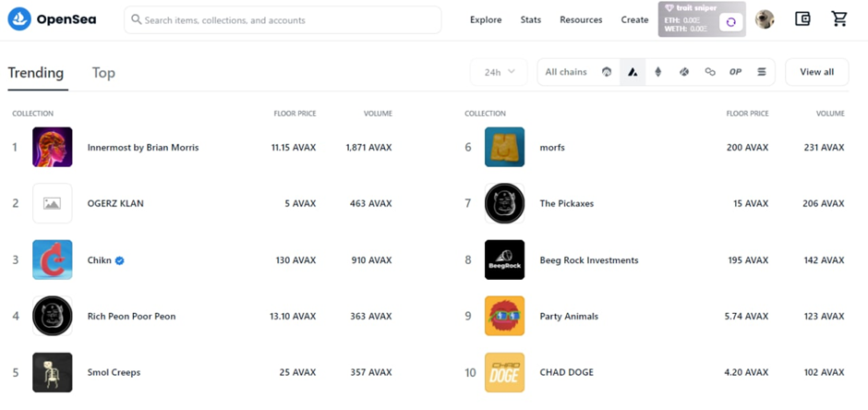Open the morfs collection thumbnail
The image size is (868, 410).
coord(504,147)
